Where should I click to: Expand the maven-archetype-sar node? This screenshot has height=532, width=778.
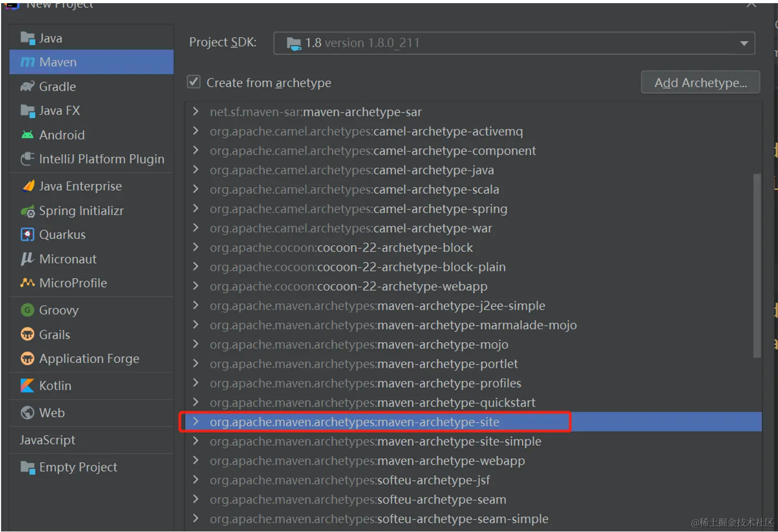pyautogui.click(x=196, y=111)
